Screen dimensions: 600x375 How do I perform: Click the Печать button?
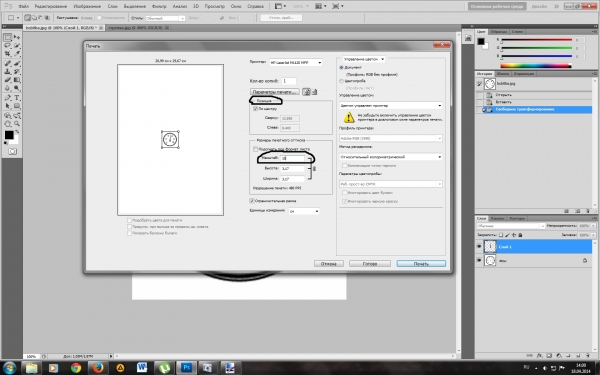421,264
